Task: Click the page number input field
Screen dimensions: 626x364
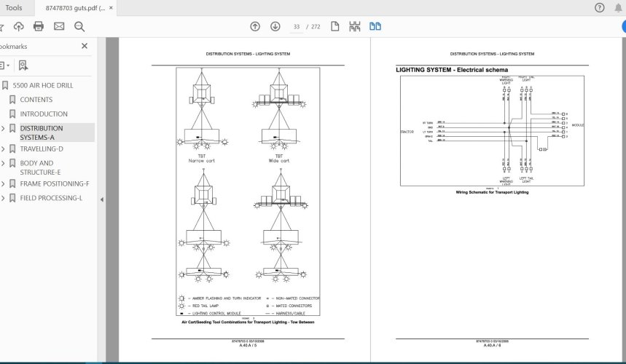Action: (x=297, y=27)
